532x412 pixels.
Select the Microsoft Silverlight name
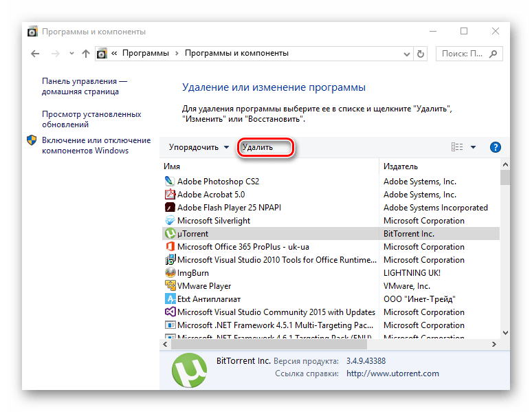214,220
